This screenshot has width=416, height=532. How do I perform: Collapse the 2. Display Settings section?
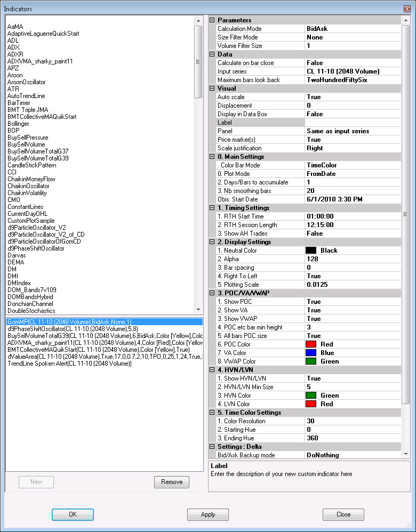(212, 242)
